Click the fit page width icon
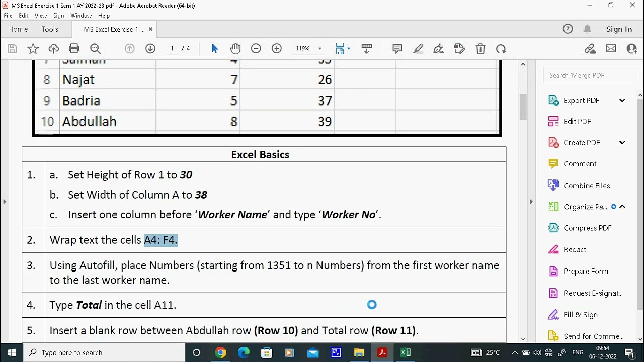The width and height of the screenshot is (644, 362). pos(340,49)
